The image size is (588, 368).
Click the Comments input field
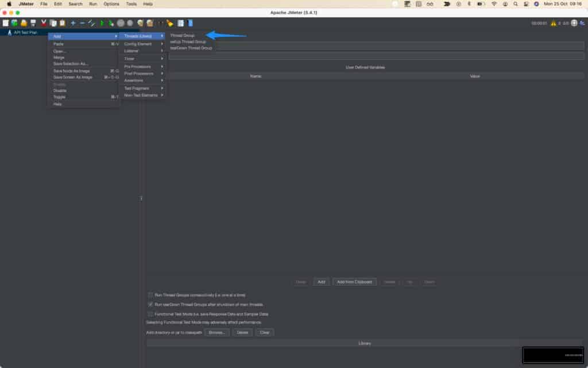tap(376, 56)
